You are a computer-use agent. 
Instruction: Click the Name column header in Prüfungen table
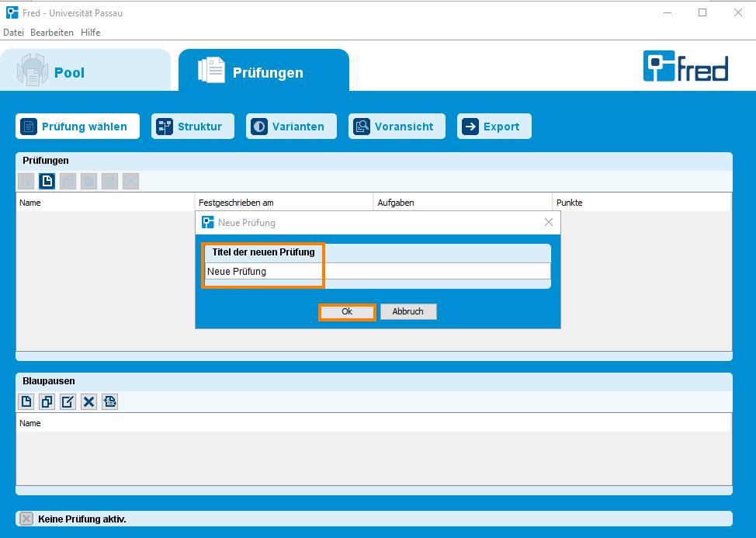pyautogui.click(x=105, y=203)
